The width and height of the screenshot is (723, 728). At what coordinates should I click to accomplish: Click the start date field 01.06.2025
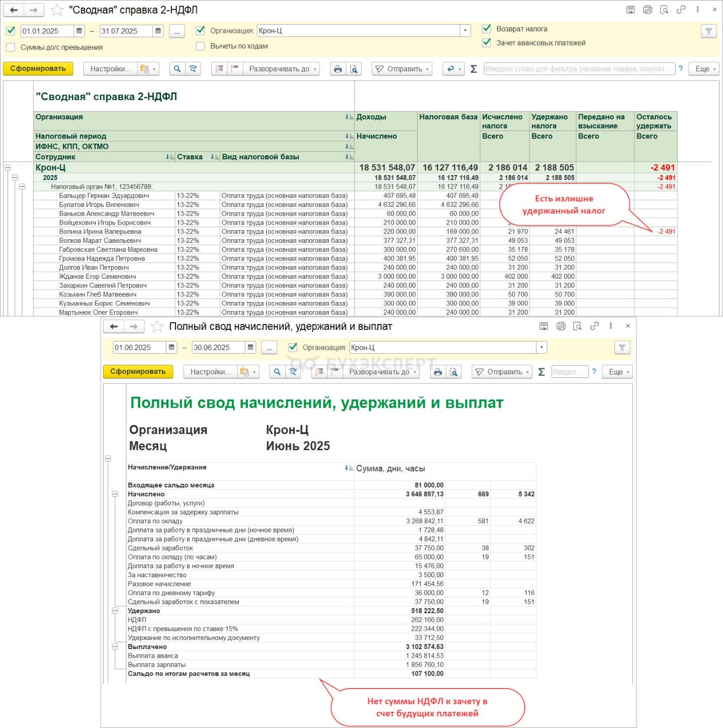click(140, 348)
